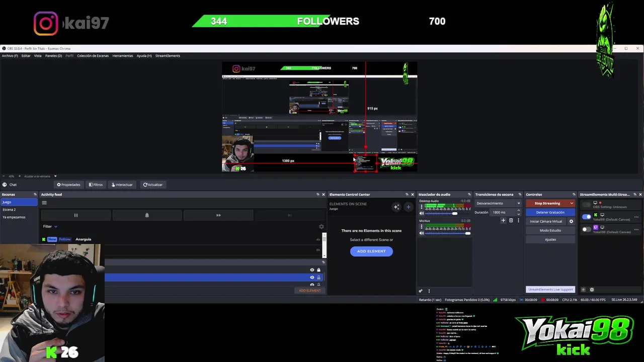Toggle the Twitch Yokai98 output switch
644x362 pixels.
click(x=586, y=229)
